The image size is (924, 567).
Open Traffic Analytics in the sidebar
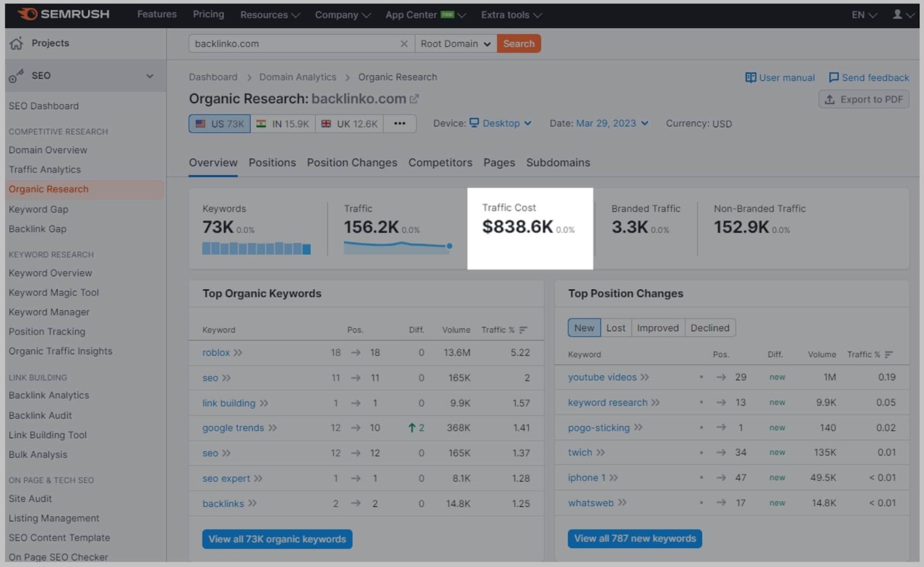pos(44,170)
